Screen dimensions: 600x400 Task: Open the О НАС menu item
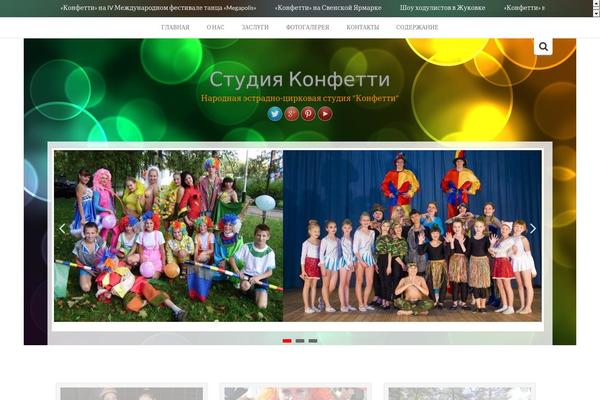point(215,27)
